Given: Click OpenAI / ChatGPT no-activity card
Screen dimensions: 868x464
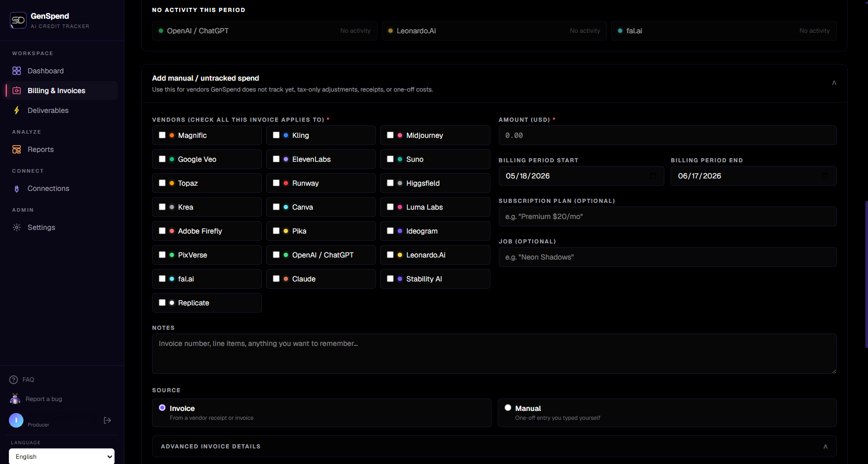Looking at the screenshot, I should tap(265, 31).
